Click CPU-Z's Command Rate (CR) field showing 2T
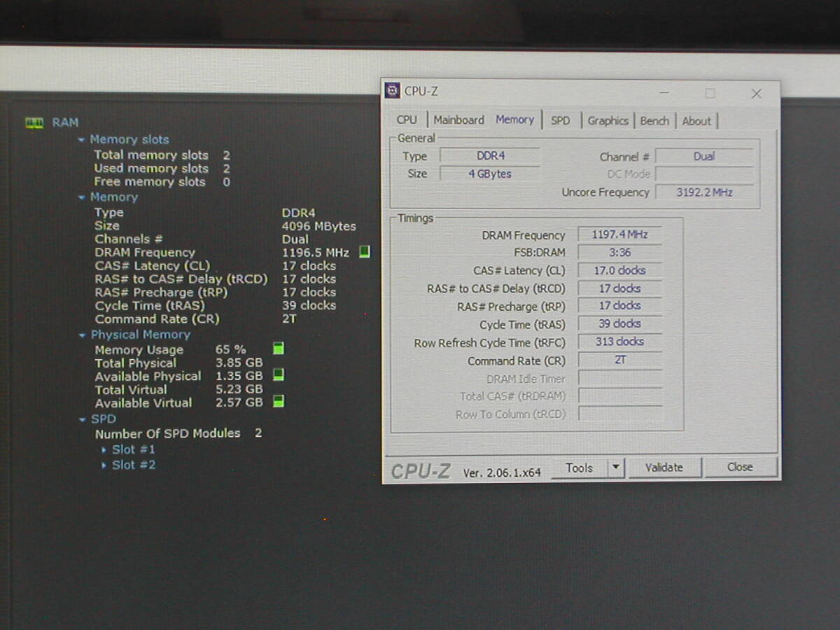 point(620,360)
